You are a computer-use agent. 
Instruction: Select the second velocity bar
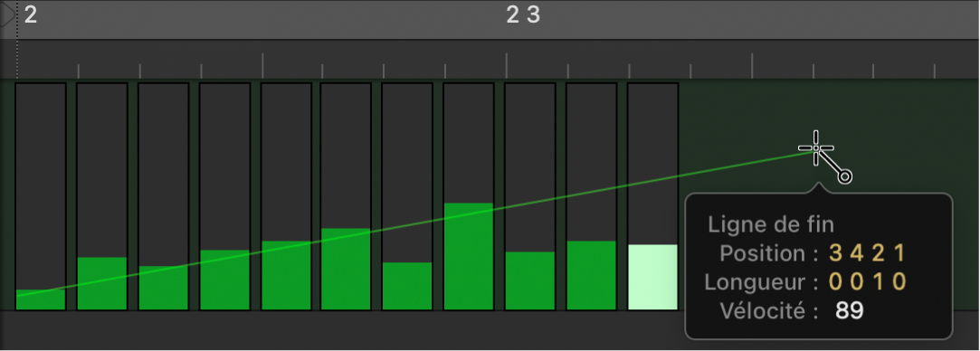coord(102,283)
